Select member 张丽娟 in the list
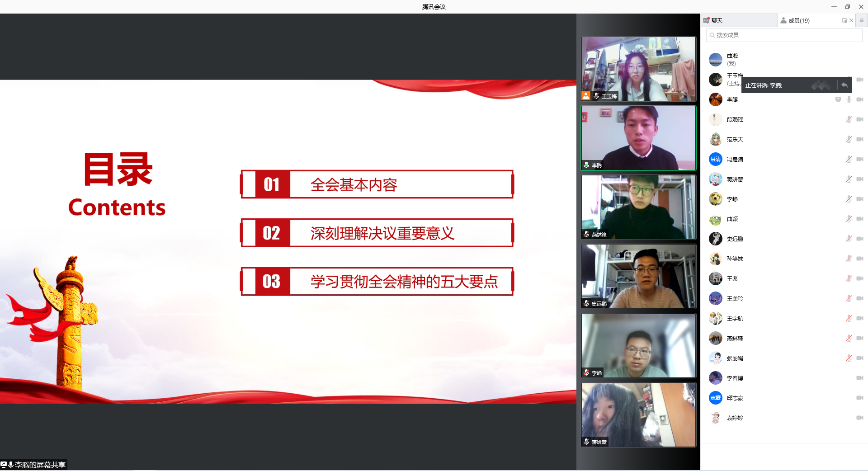868x471 pixels. [x=735, y=358]
